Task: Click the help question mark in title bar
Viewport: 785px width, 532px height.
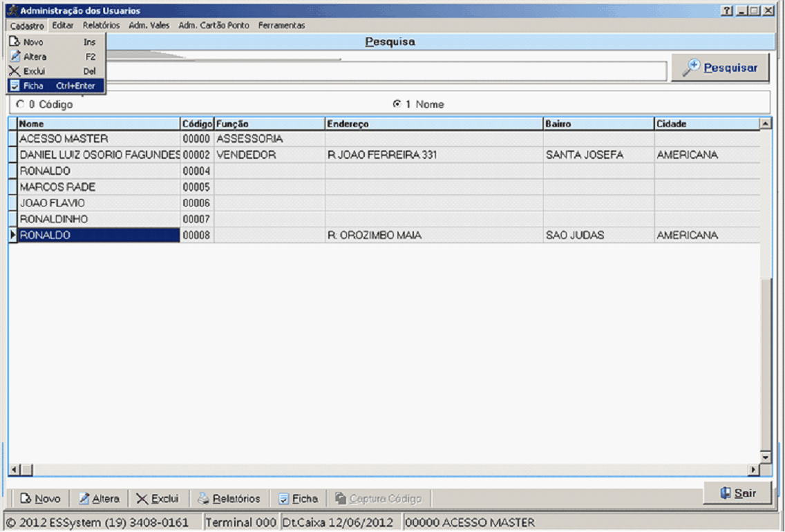Action: 727,11
